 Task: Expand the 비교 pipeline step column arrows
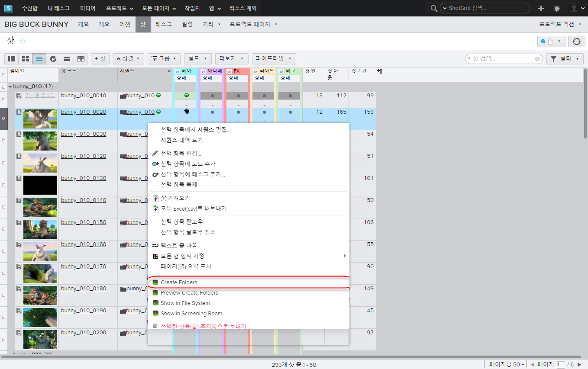[281, 71]
